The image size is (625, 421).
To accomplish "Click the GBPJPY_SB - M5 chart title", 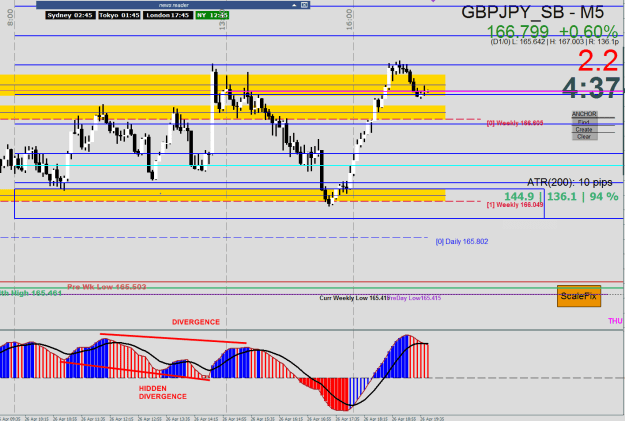I will pos(533,12).
